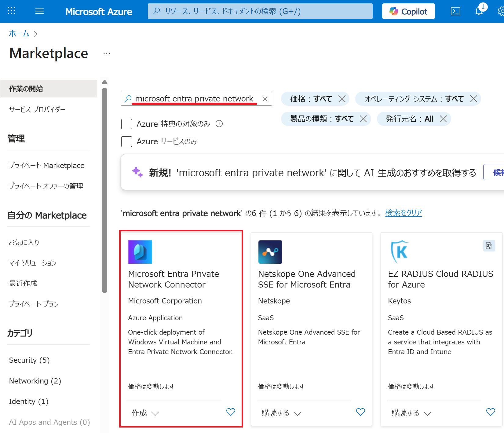This screenshot has height=433, width=504.
Task: Filter by Networking (2) category
Action: pyautogui.click(x=35, y=381)
